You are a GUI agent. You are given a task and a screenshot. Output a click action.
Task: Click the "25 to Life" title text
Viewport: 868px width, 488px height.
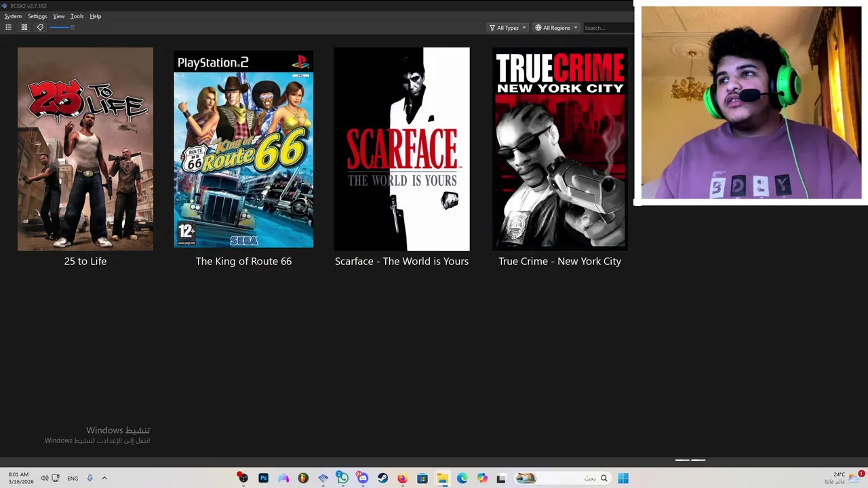tap(85, 261)
